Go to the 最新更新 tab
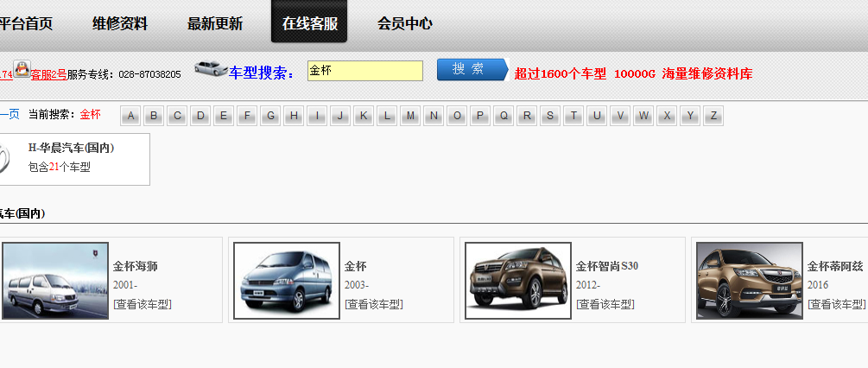This screenshot has height=368, width=868. pyautogui.click(x=215, y=24)
